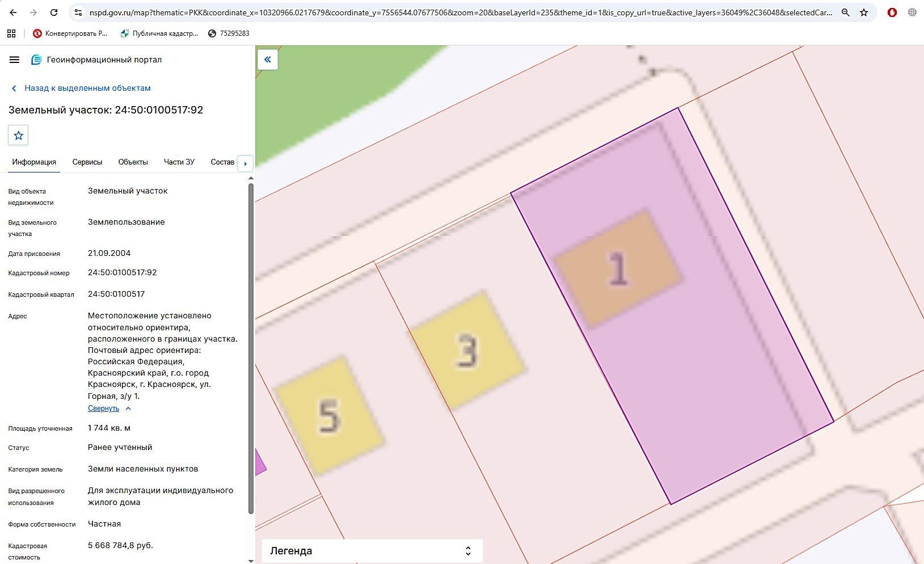Go back with browser back arrow
Image resolution: width=924 pixels, height=564 pixels.
tap(13, 12)
